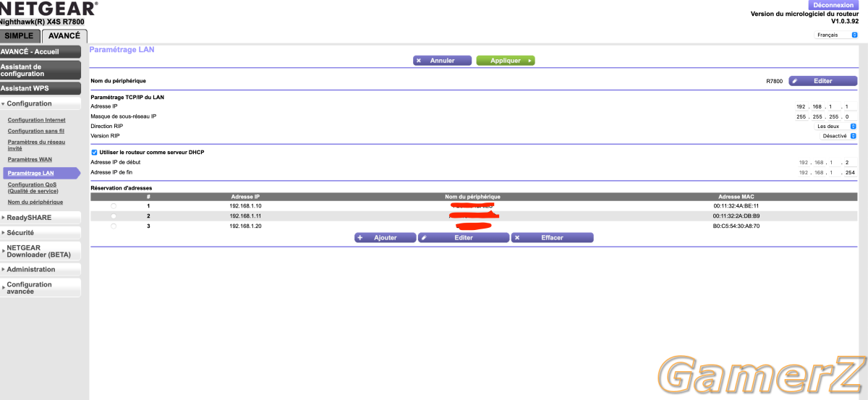Click Ajouter to add address reservation
This screenshot has height=400, width=868.
pyautogui.click(x=386, y=237)
